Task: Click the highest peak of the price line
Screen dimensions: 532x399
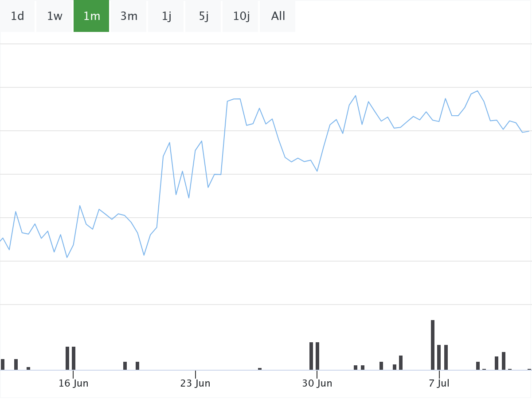Action: coord(477,91)
